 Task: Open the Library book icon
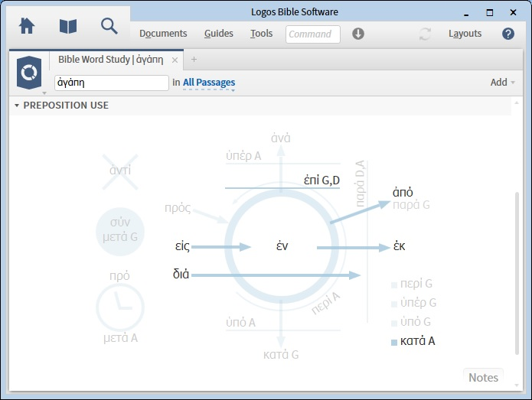coord(68,26)
